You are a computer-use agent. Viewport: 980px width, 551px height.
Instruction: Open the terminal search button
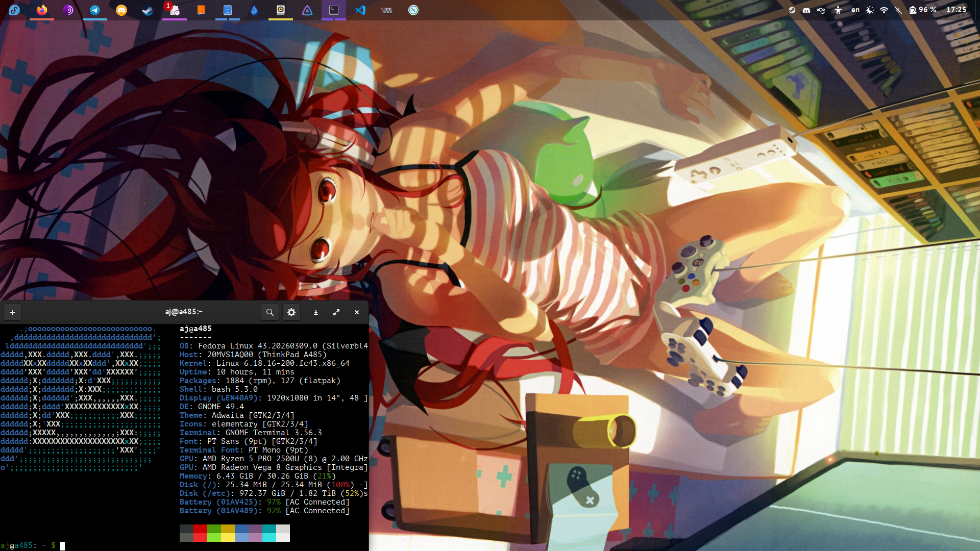click(x=269, y=312)
